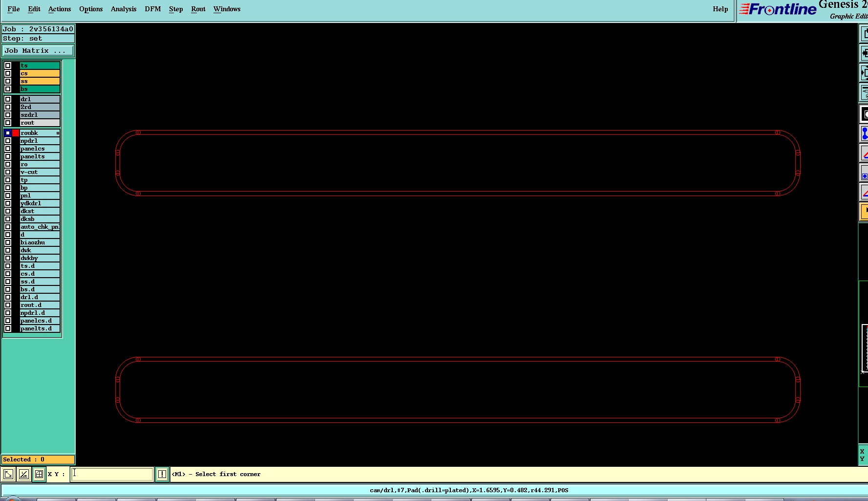Check the biaozhu layer checkbox
Viewport: 868px width, 501px height.
[x=8, y=242]
